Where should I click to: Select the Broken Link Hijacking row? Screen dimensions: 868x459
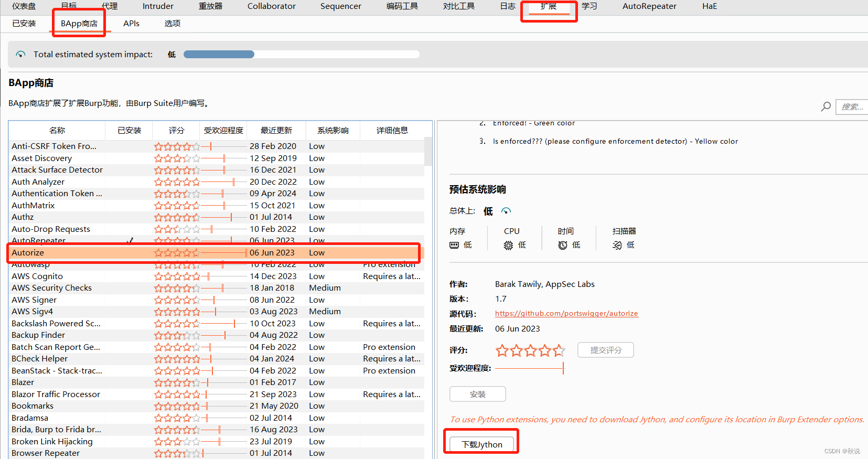217,441
